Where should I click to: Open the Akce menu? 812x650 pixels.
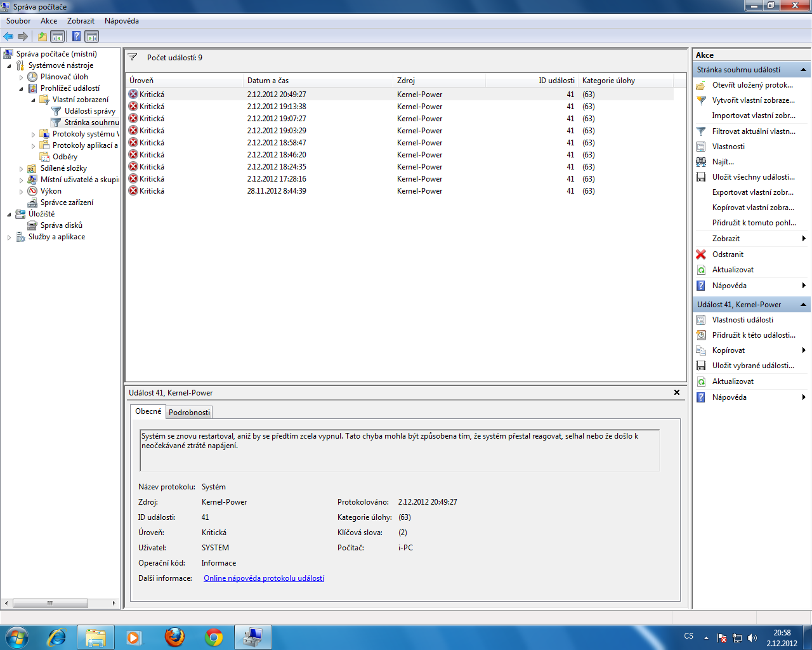tap(49, 21)
